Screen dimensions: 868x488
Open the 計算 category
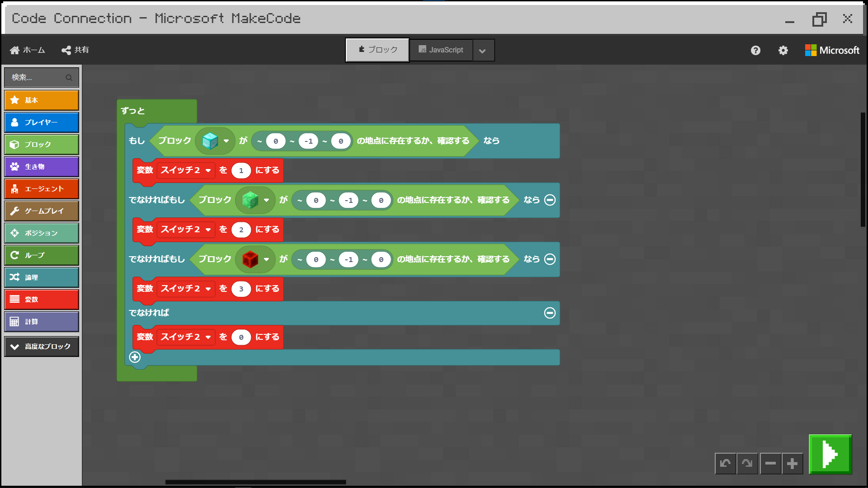tap(42, 321)
